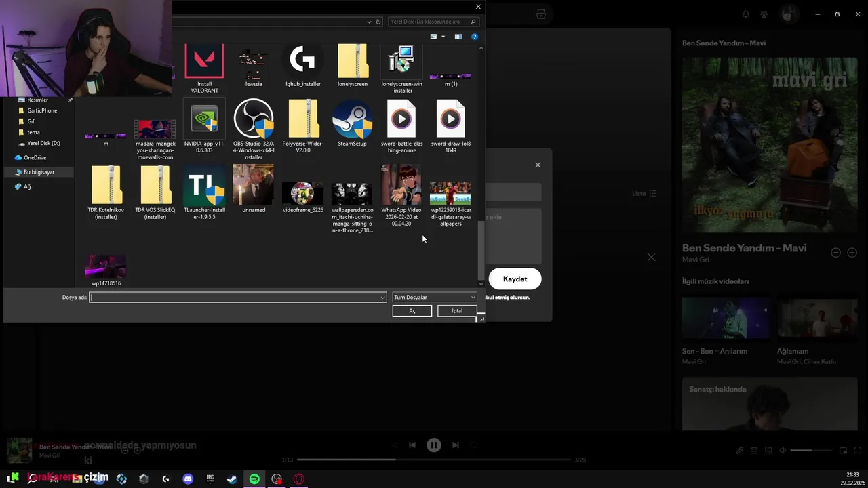
Task: Open the GarticPhone folder in sidebar
Action: pos(42,110)
